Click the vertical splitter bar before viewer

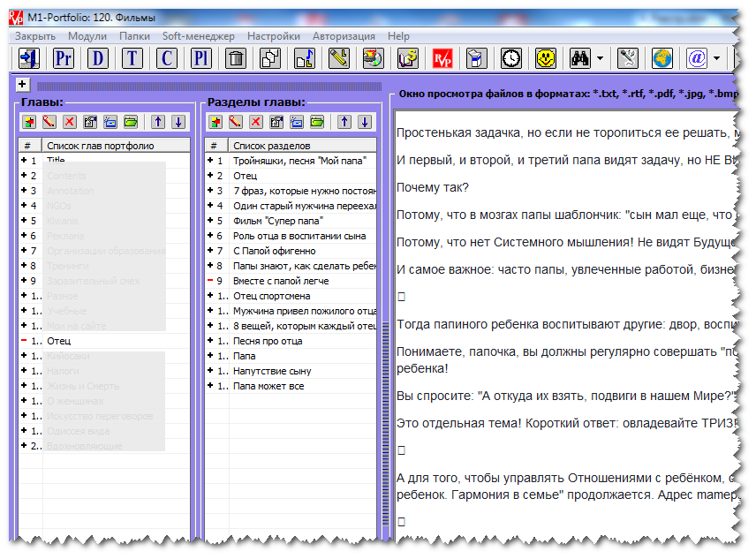(385, 424)
